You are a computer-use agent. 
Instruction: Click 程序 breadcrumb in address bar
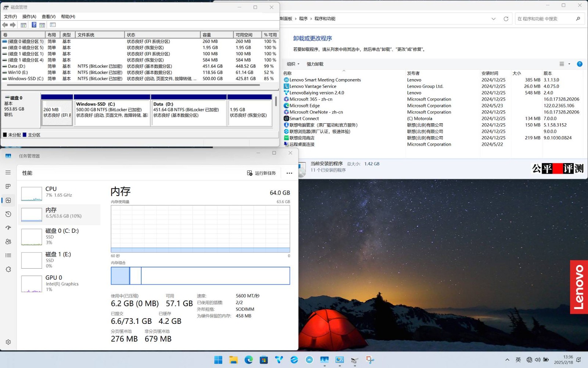303,19
